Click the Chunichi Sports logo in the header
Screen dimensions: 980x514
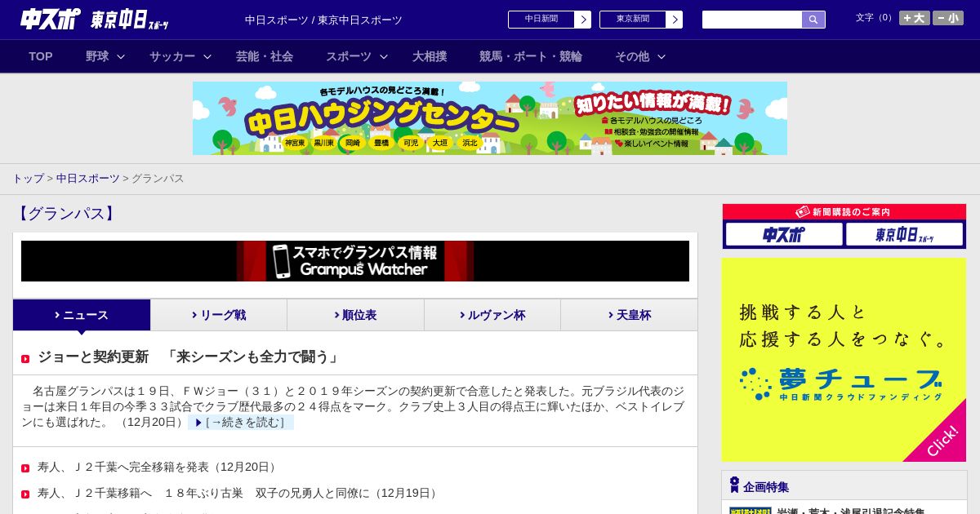tap(51, 19)
